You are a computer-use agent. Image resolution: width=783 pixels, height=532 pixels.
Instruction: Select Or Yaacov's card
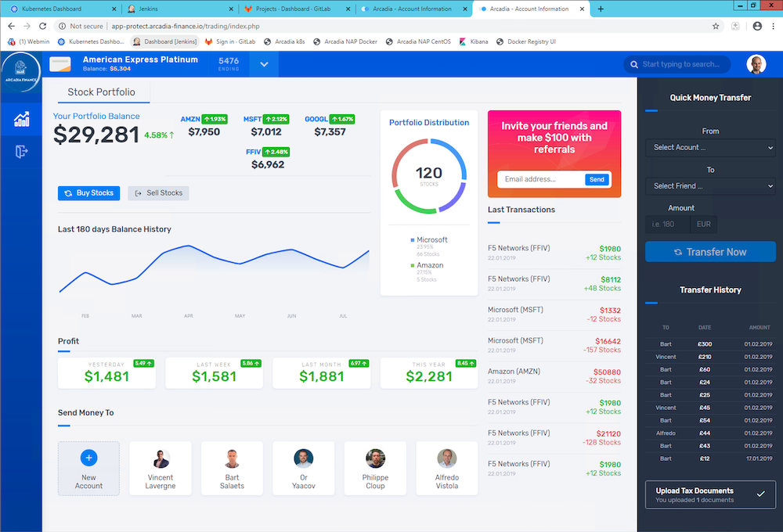coord(304,468)
